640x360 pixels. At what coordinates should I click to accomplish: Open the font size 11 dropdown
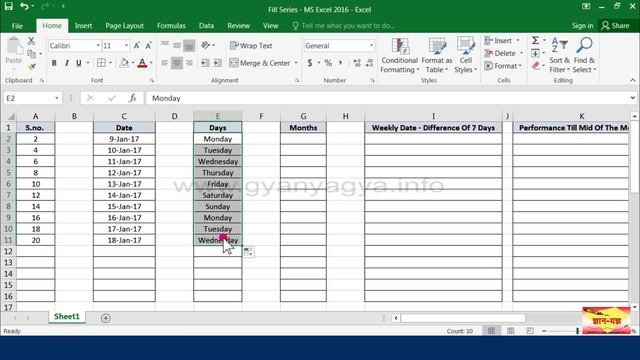coord(126,46)
